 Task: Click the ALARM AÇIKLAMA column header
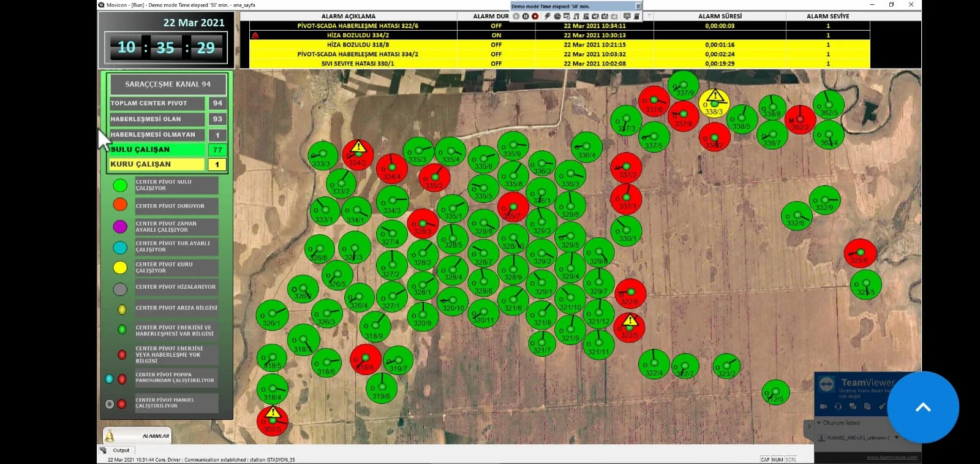349,17
